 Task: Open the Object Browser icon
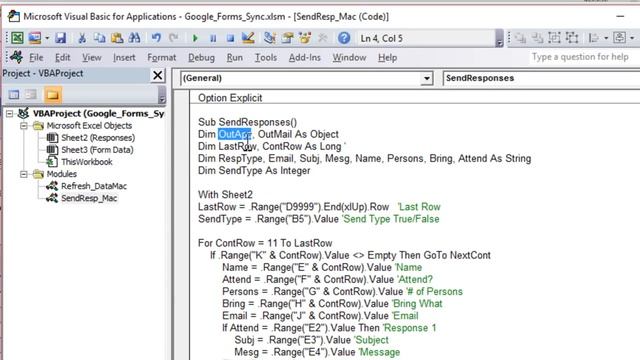(305, 38)
